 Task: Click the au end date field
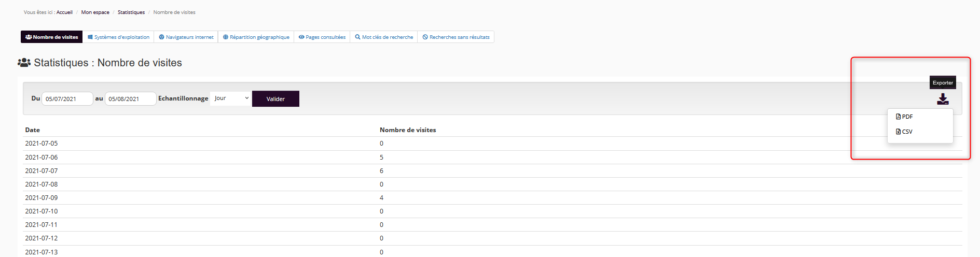pyautogui.click(x=130, y=99)
